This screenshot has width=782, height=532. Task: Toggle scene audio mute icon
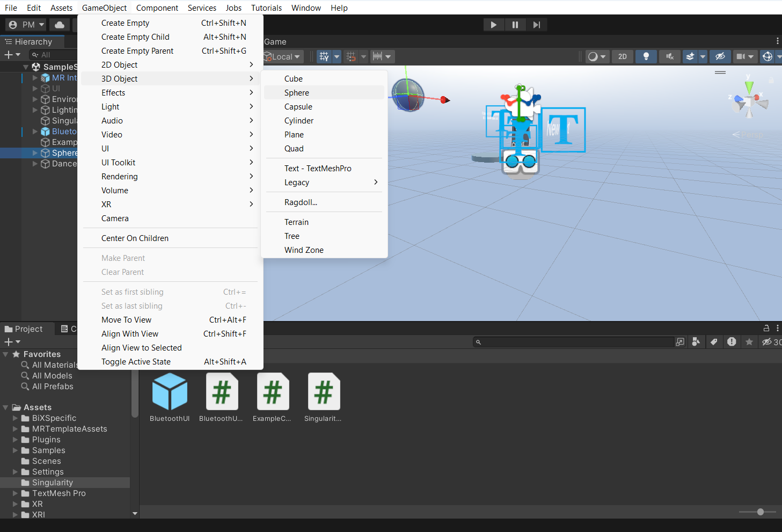point(670,56)
